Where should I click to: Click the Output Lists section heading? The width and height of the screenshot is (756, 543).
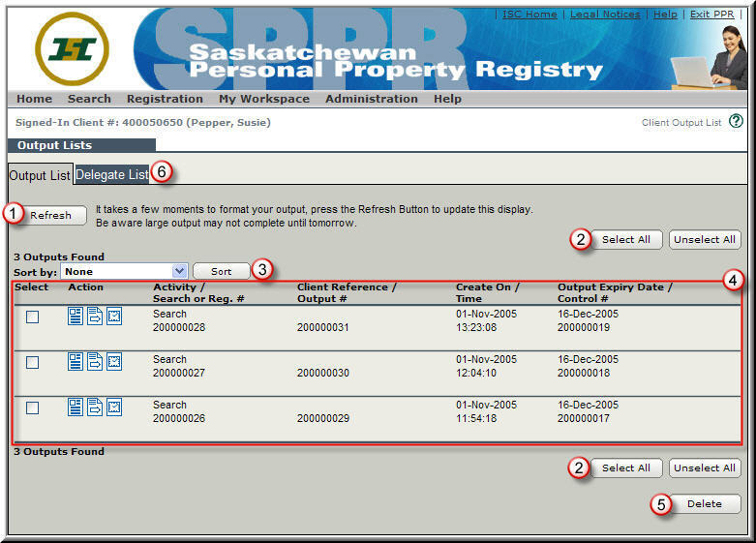[54, 145]
